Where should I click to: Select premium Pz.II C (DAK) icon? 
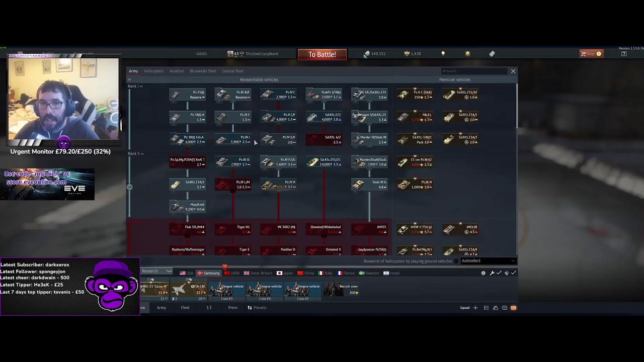coord(415,95)
